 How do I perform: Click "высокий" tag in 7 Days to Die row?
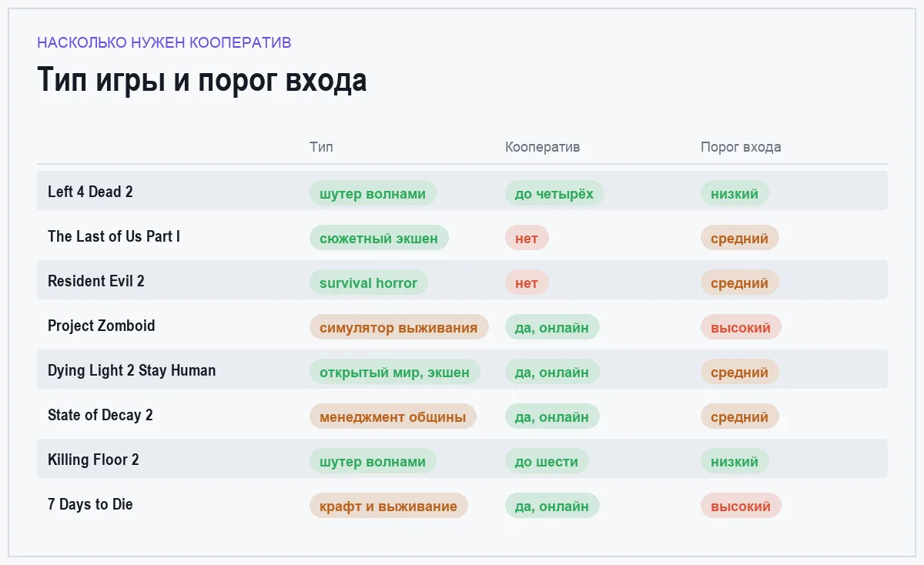click(x=741, y=506)
